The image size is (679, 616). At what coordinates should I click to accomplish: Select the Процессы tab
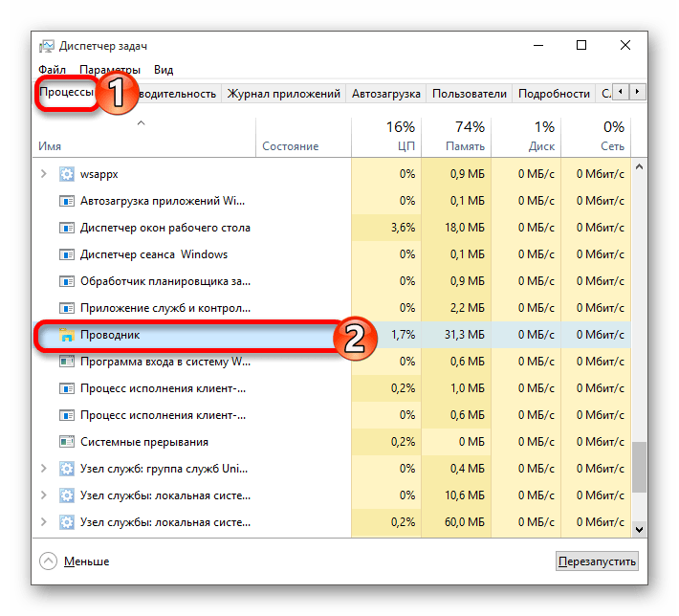tap(66, 92)
